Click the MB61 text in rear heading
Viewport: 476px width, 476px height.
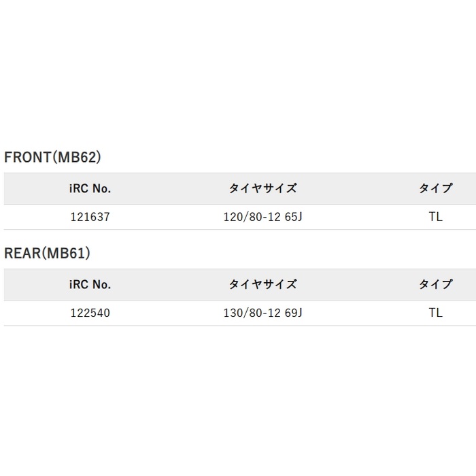[67, 253]
